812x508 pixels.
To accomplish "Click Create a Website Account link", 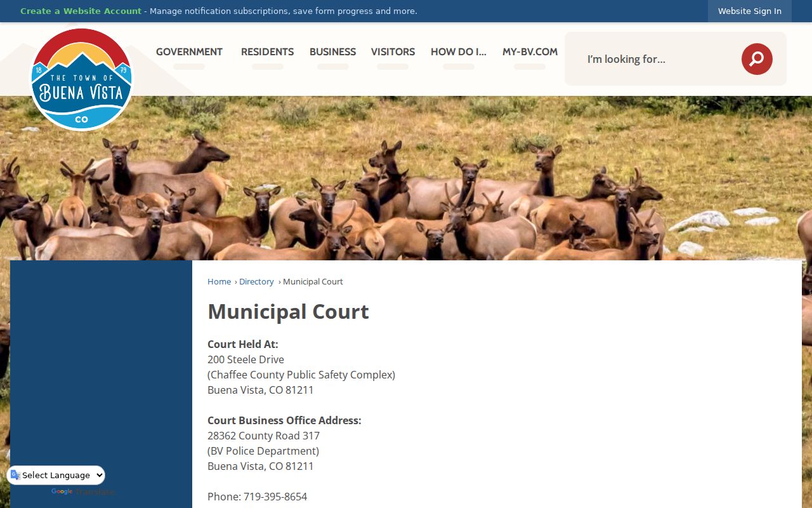I will tap(81, 11).
